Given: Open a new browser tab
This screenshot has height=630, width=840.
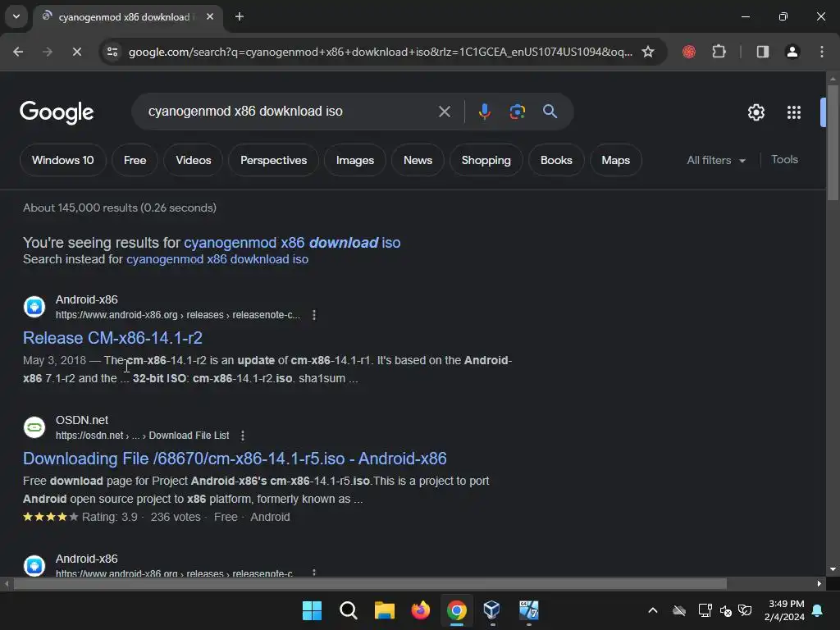Looking at the screenshot, I should pyautogui.click(x=240, y=16).
